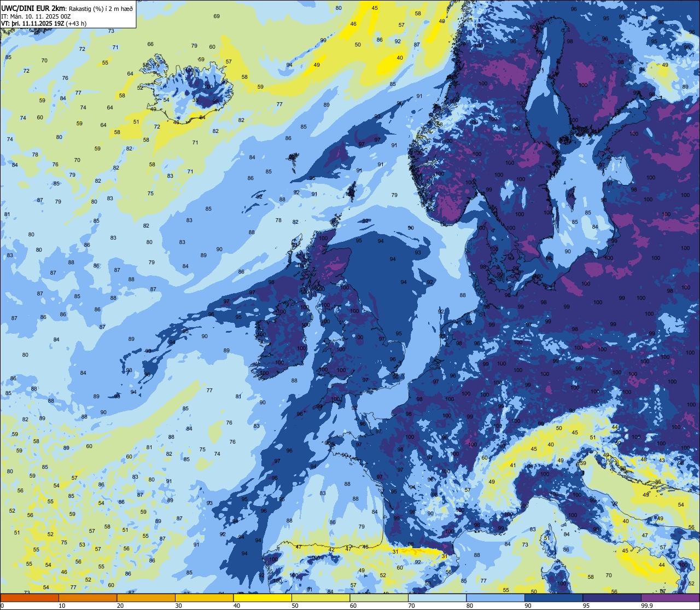Viewport: 700px width, 610px height.
Task: Click the navy 95–99.9 legend swatch
Action: 612,598
